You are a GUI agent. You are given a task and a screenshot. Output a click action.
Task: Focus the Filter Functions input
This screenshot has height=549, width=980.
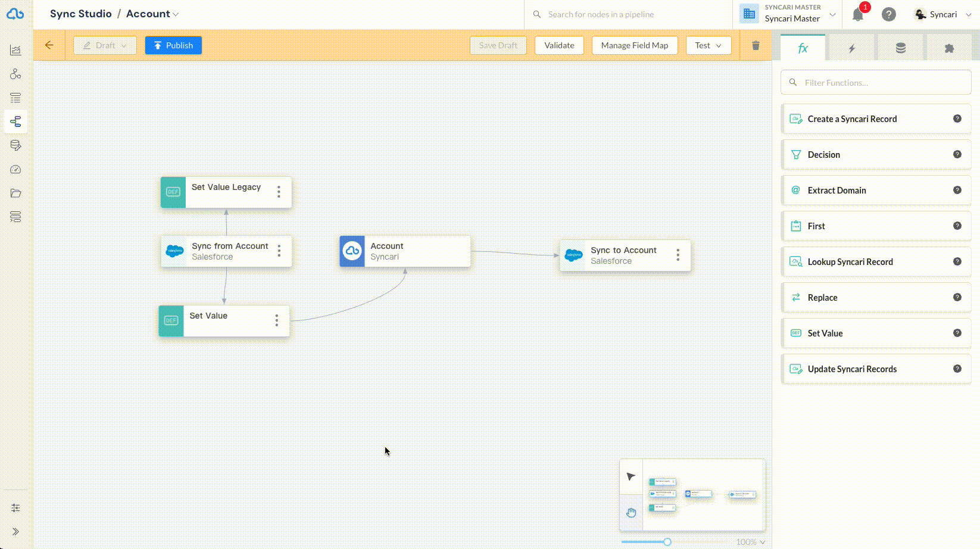point(876,82)
